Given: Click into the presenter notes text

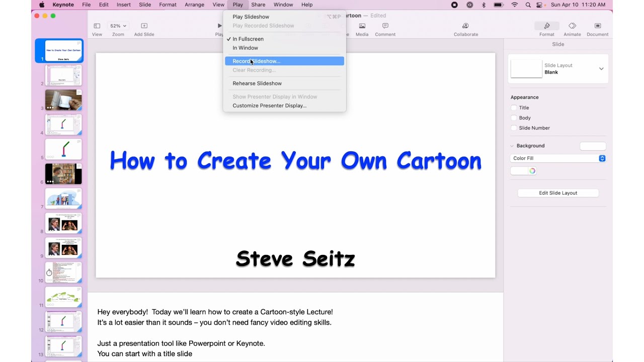Looking at the screenshot, I should point(215,333).
